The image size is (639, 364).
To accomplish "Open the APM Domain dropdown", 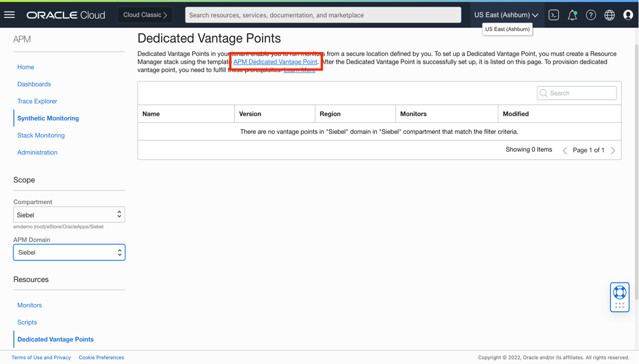I will (69, 252).
